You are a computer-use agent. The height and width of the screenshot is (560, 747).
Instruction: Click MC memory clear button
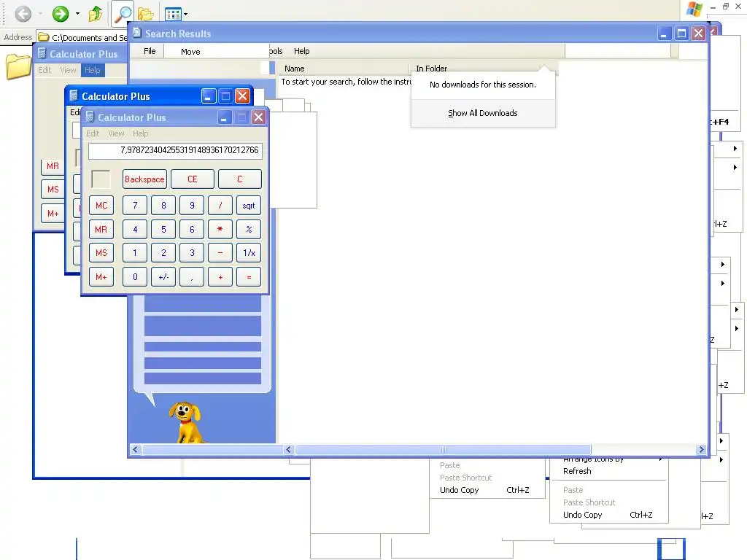pos(101,205)
